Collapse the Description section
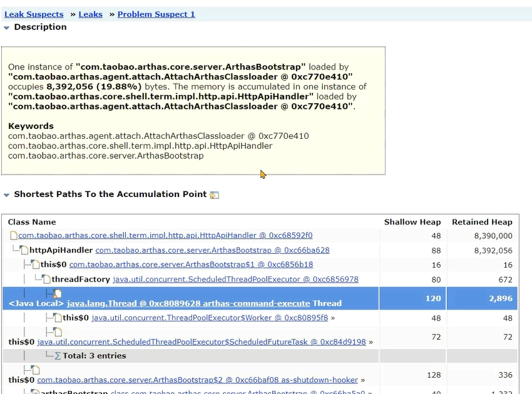 coord(6,28)
